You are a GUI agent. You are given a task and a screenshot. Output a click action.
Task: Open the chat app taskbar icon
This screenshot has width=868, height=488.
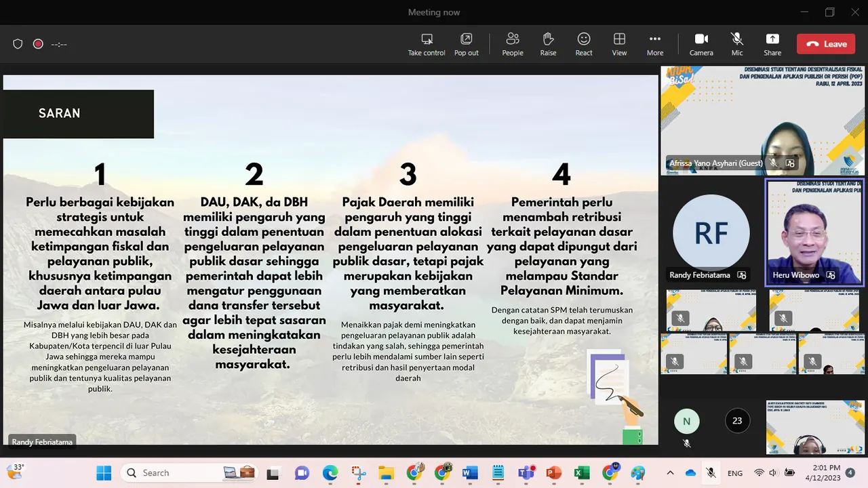[x=302, y=472]
